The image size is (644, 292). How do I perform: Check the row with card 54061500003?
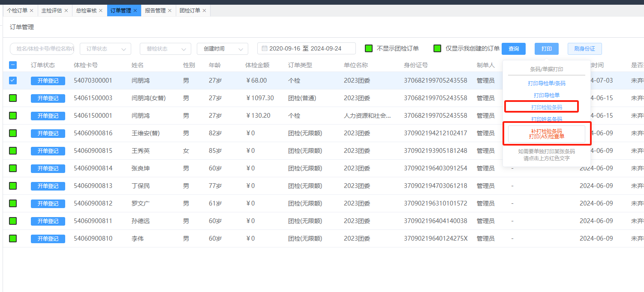[13, 98]
